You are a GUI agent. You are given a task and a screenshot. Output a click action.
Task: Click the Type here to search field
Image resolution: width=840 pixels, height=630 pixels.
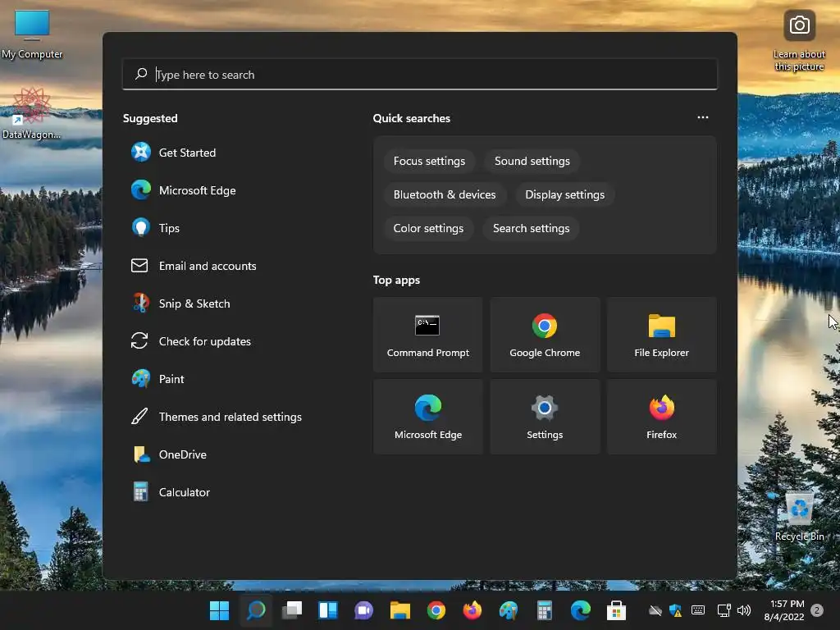(x=419, y=75)
